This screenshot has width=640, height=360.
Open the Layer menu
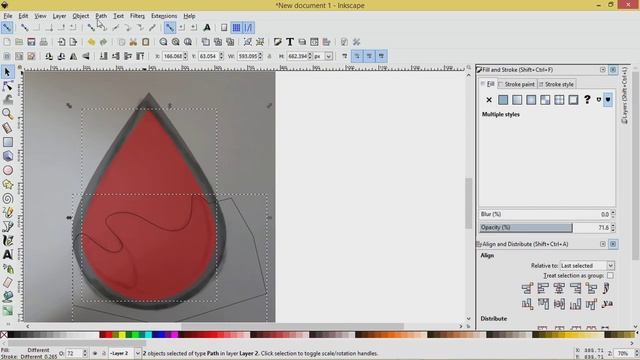[x=59, y=16]
